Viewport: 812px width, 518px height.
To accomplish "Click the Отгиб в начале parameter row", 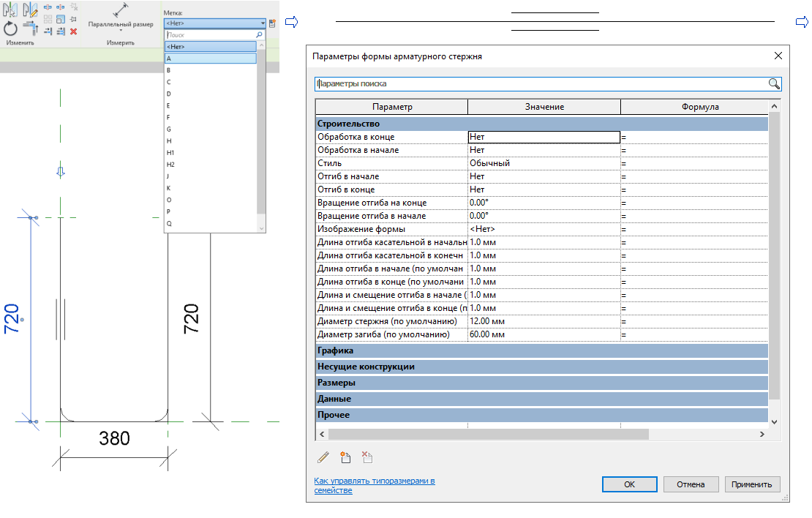I will (541, 176).
